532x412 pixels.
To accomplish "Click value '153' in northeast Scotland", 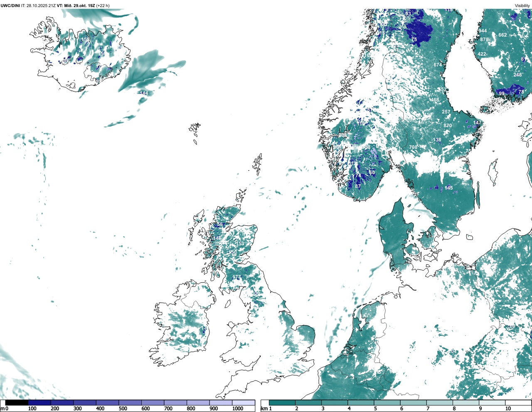I will (240, 244).
